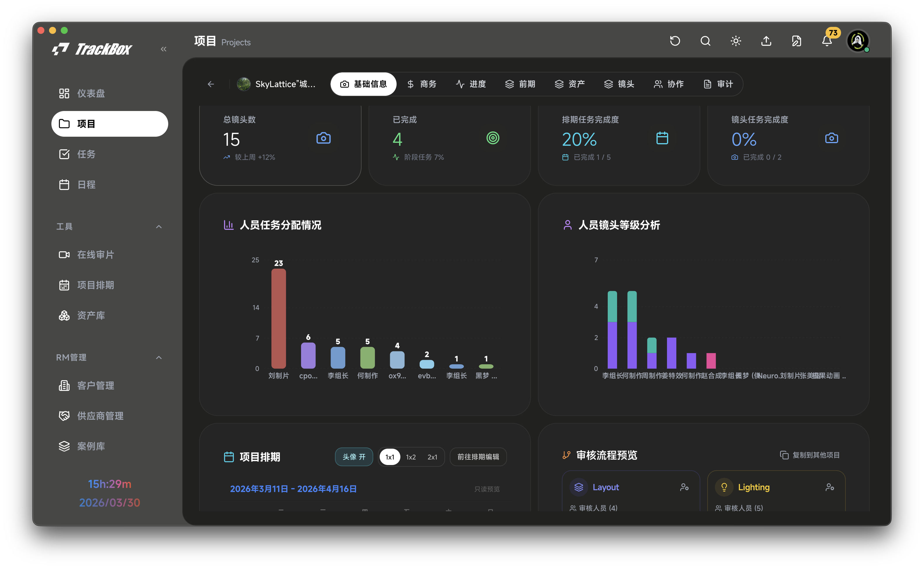
Task: Click the 15h:29m timer text
Action: (110, 484)
